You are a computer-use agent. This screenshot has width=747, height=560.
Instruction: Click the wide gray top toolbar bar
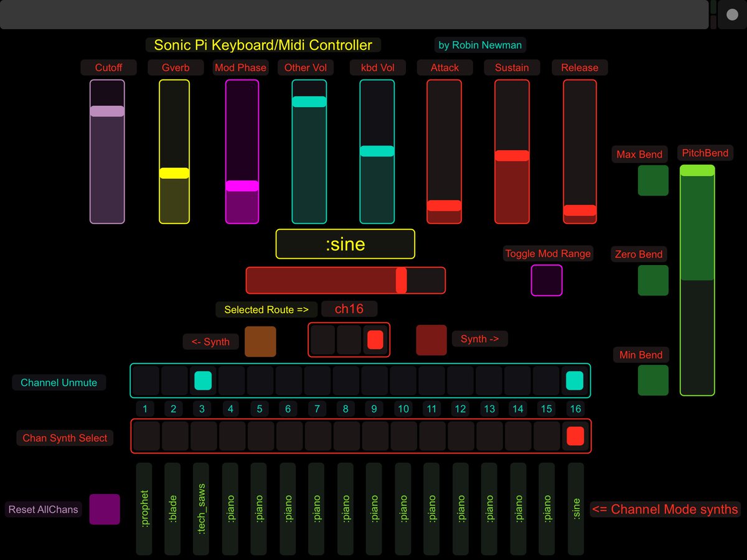click(354, 14)
